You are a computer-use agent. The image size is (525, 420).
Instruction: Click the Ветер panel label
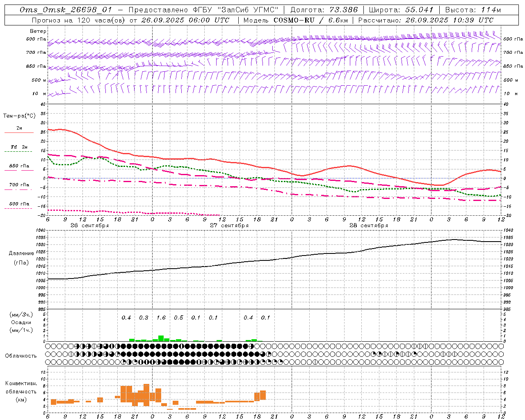coord(38,31)
